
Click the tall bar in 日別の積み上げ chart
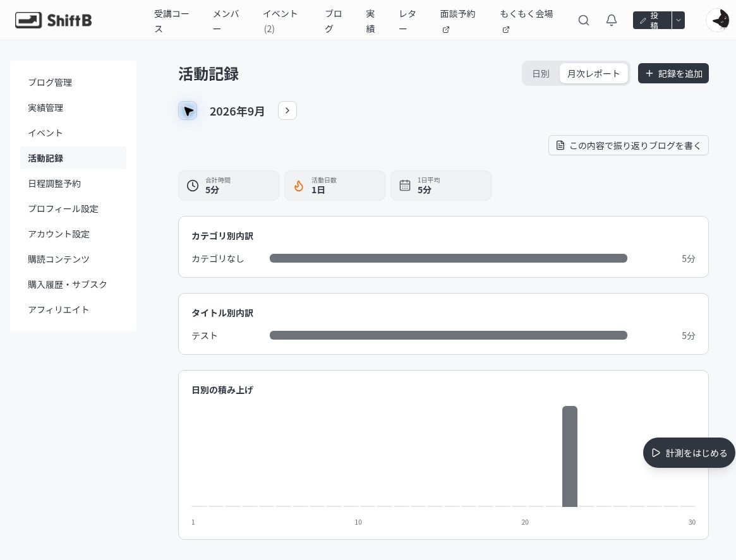[x=570, y=456]
